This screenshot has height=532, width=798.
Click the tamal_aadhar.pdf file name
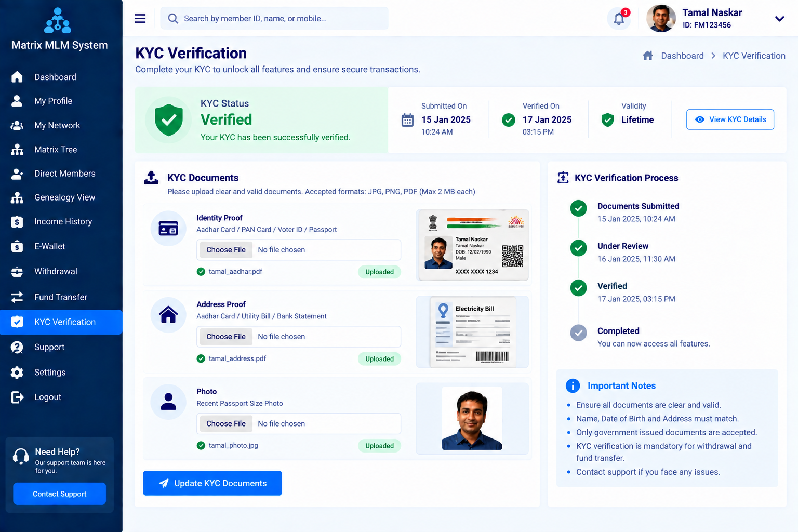(235, 272)
